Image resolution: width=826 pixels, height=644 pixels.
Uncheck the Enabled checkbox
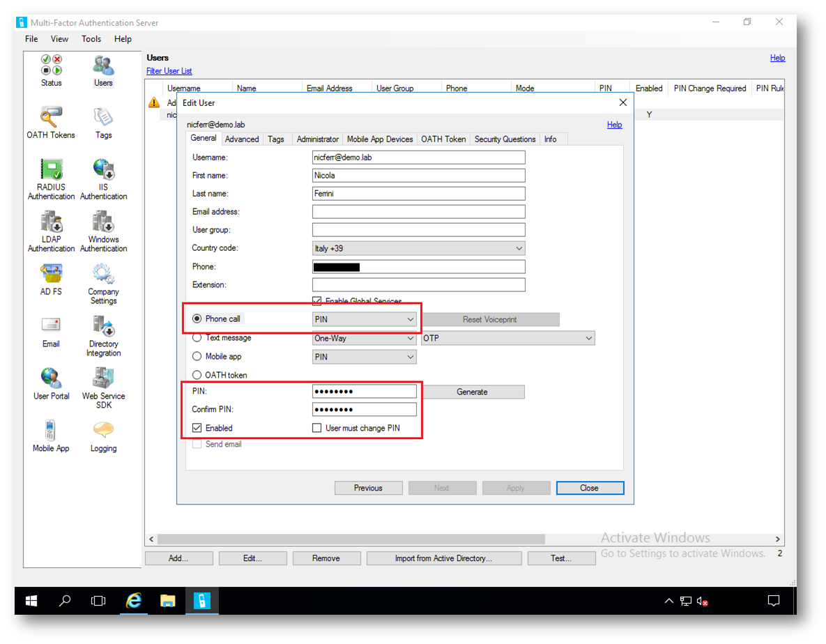coord(197,428)
